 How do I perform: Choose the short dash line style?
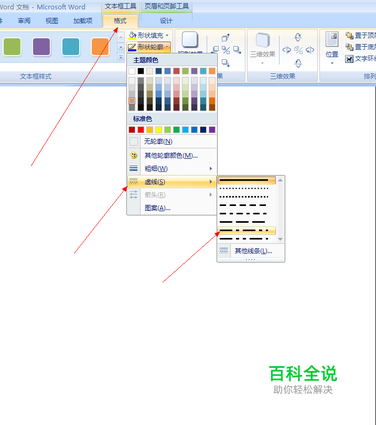pos(247,205)
